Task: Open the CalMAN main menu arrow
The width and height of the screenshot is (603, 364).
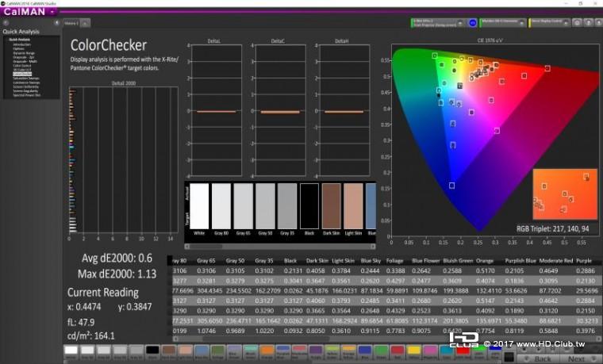Action: pyautogui.click(x=52, y=12)
